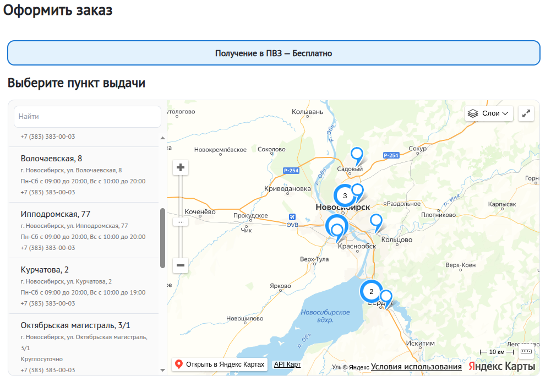The height and width of the screenshot is (392, 551).
Task: Click the Найти search field
Action: 88,117
